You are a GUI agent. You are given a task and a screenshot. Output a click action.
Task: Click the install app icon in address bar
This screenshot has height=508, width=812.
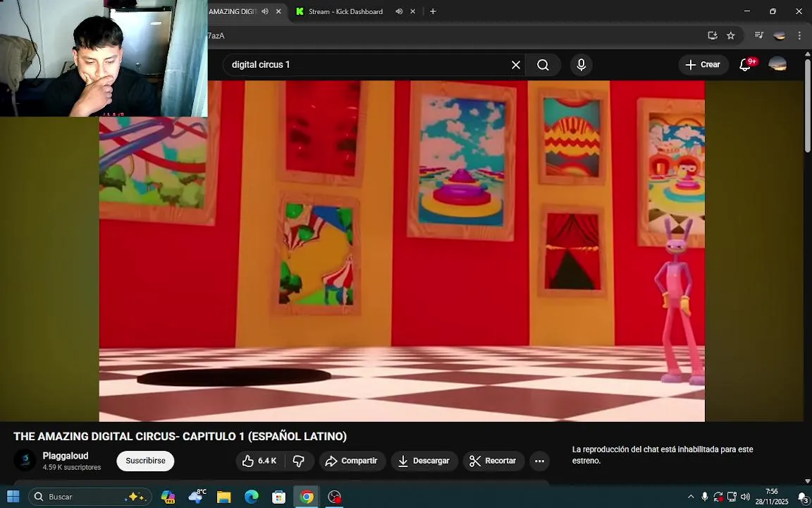pyautogui.click(x=713, y=35)
